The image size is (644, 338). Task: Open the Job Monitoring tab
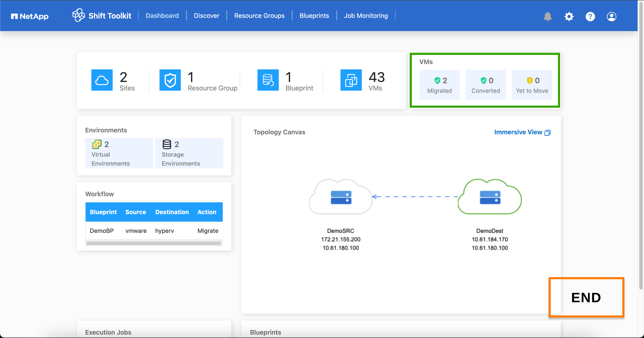[366, 16]
